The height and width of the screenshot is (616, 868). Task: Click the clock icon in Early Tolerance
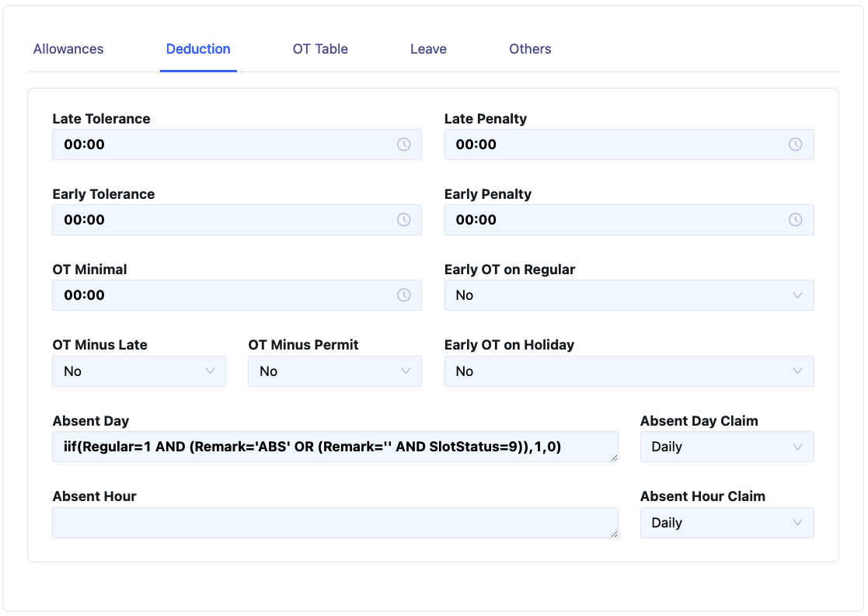[x=403, y=220]
